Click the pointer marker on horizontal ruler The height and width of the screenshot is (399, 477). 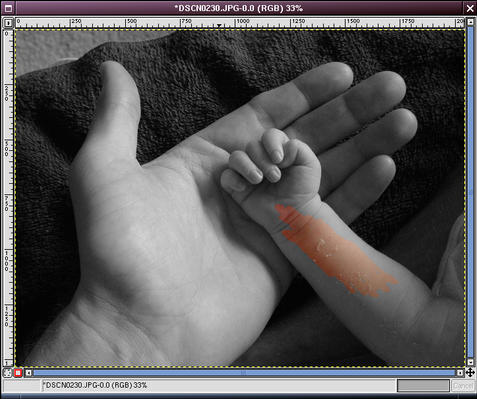click(x=219, y=25)
